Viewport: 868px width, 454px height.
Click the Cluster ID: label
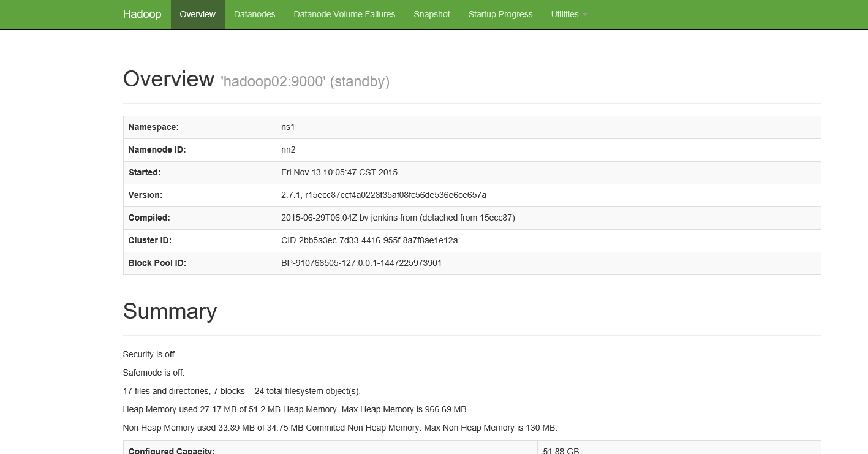point(150,241)
